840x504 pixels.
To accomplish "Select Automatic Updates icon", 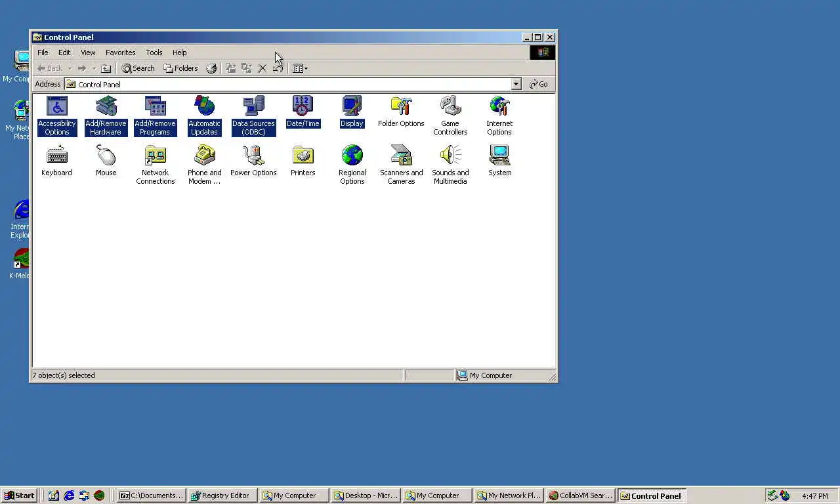I will point(204,116).
